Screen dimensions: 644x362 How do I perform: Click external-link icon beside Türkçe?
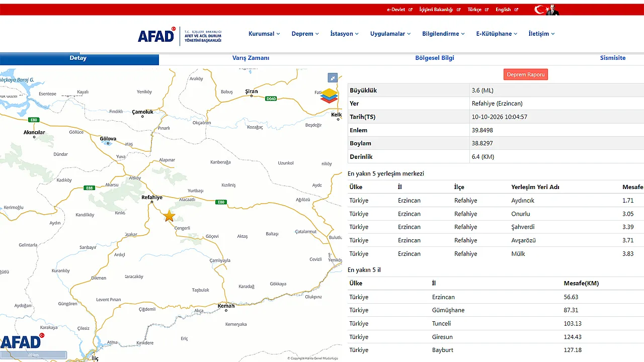tap(487, 10)
